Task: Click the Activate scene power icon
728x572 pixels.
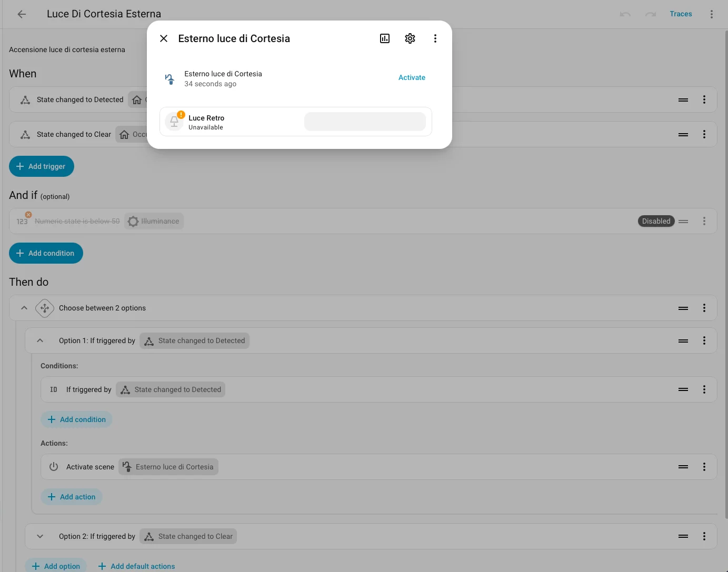Action: pos(54,467)
